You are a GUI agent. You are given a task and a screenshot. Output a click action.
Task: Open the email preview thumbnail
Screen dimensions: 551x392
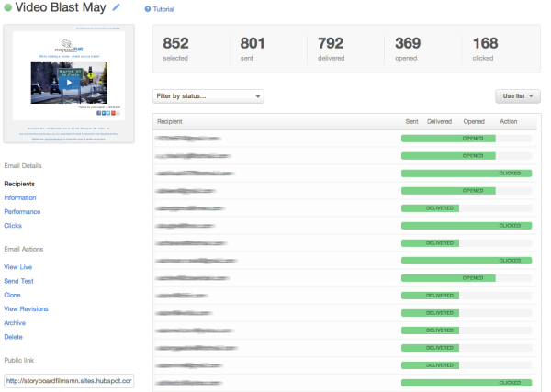(69, 84)
